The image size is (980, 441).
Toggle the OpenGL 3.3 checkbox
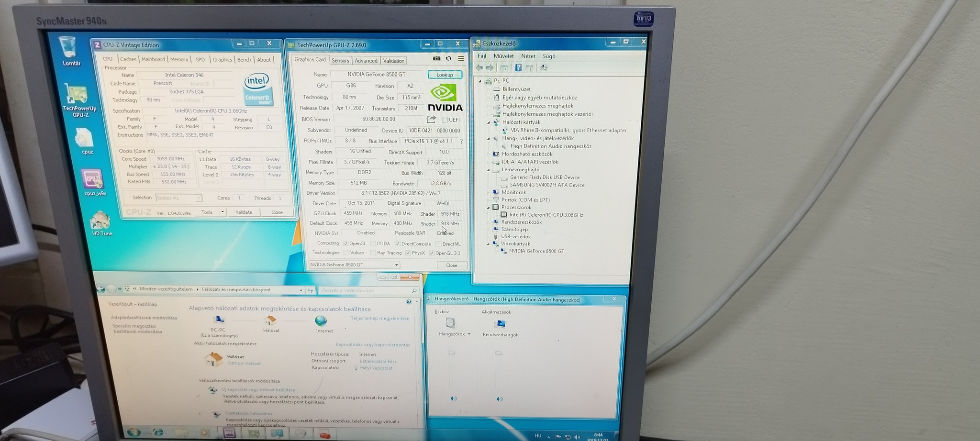[x=432, y=253]
